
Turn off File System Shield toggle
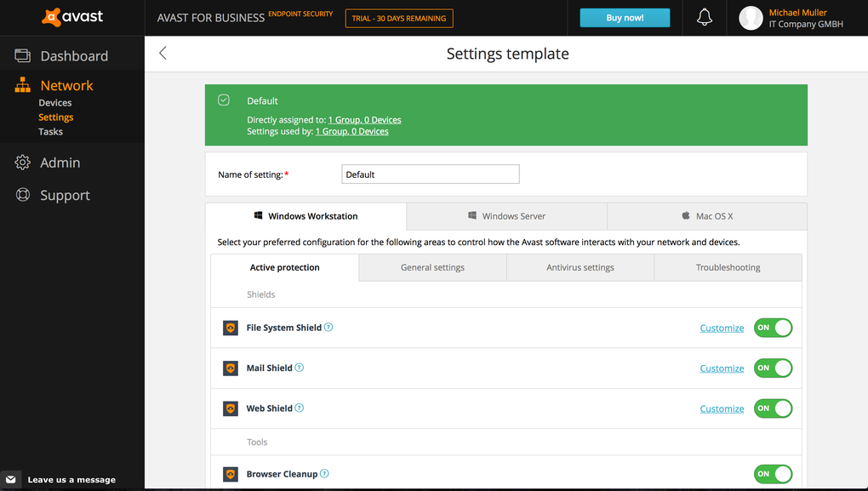[773, 328]
